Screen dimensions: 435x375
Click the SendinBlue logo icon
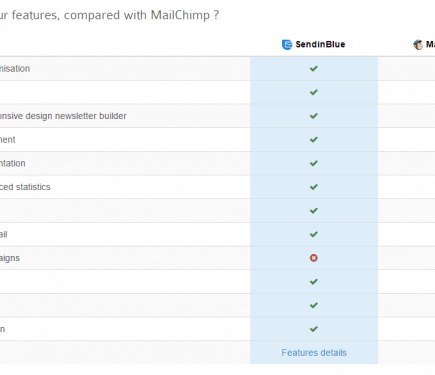coord(287,44)
